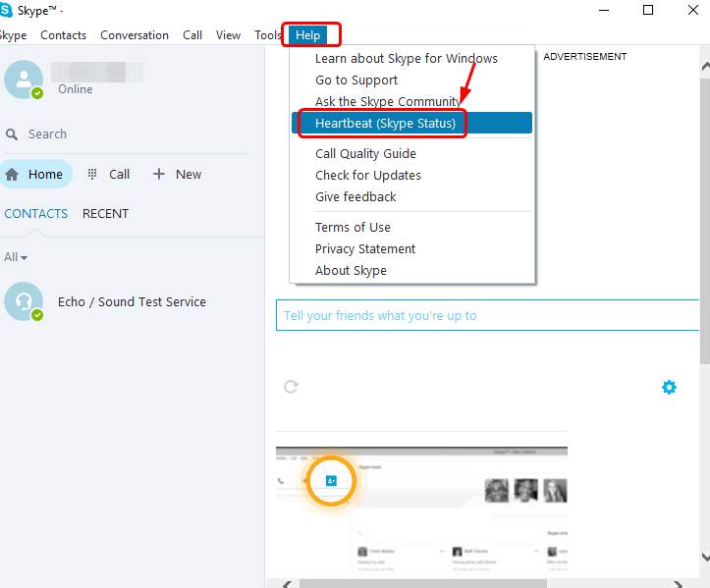Image resolution: width=710 pixels, height=588 pixels.
Task: Click your profile avatar picture
Action: point(24,80)
